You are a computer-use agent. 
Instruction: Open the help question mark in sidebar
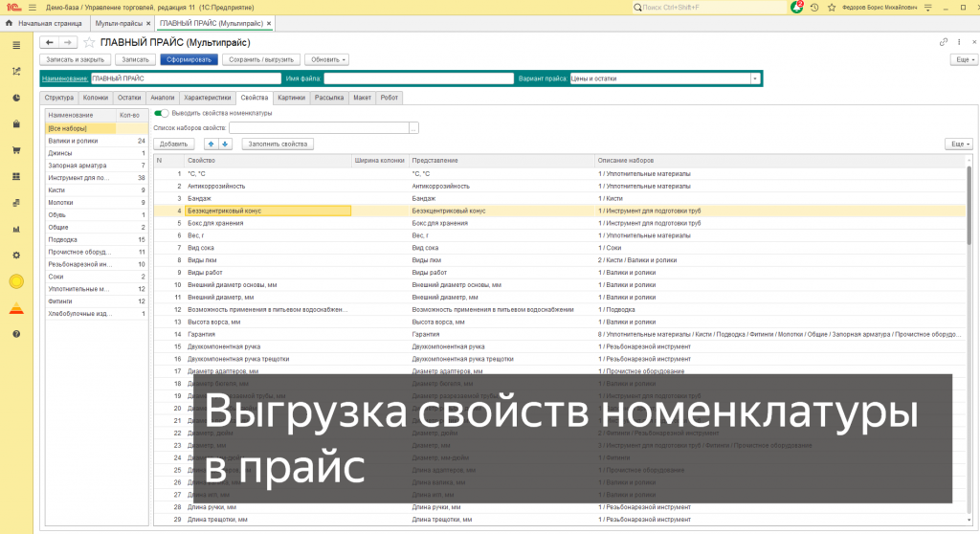tap(16, 334)
